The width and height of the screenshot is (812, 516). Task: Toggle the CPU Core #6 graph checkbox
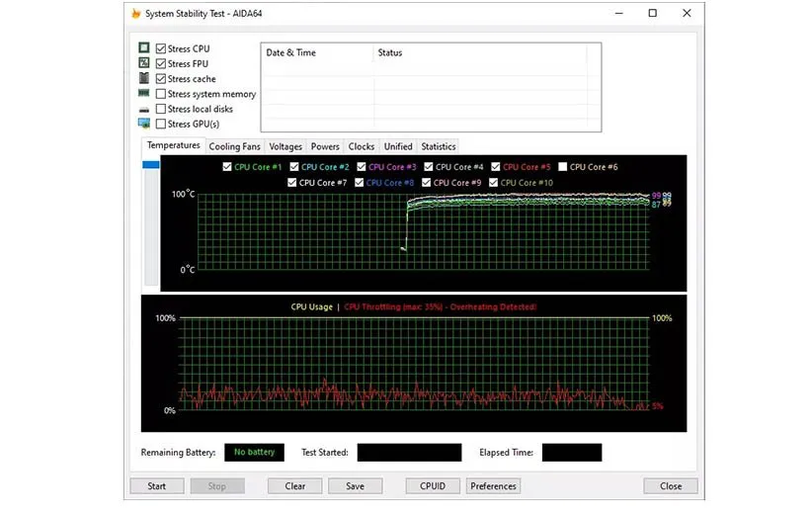(563, 167)
